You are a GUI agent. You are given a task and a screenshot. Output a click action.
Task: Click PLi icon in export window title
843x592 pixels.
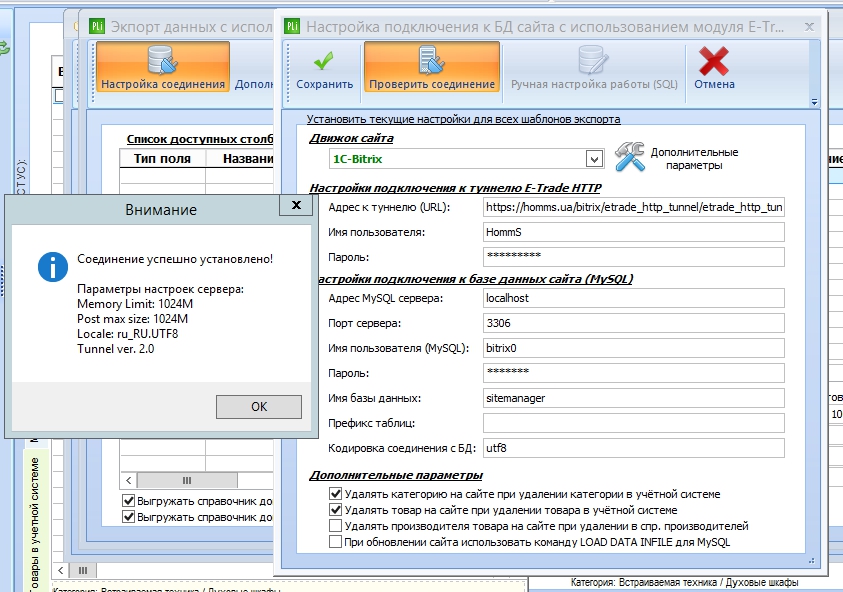pyautogui.click(x=97, y=26)
